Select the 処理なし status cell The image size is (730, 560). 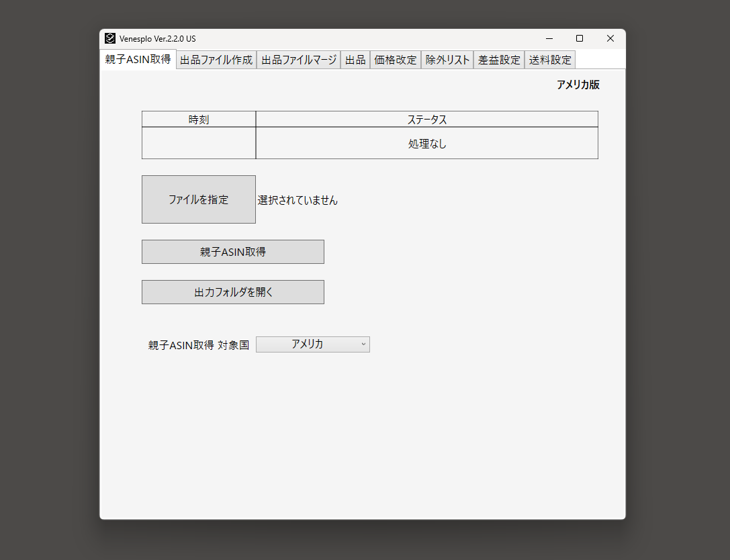pos(426,144)
